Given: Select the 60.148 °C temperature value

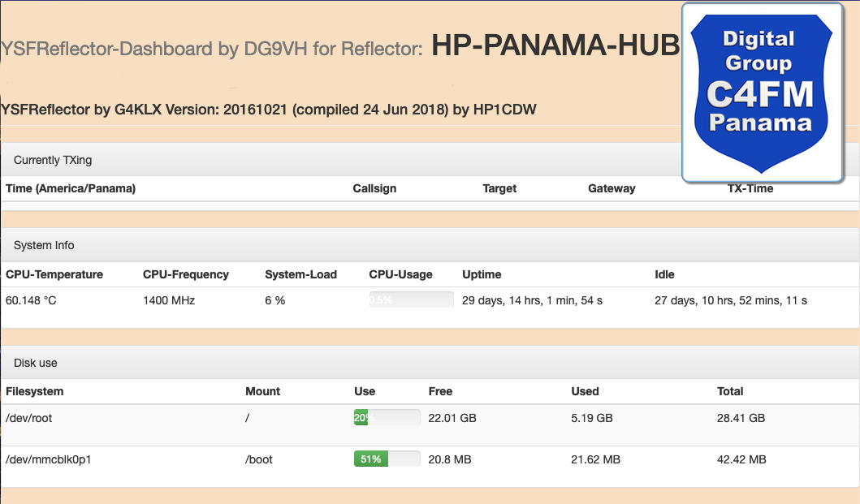Looking at the screenshot, I should click(x=31, y=300).
